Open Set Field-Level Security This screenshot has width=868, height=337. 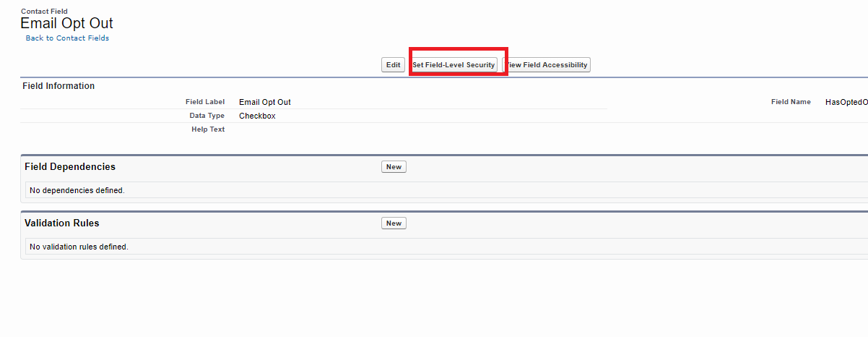click(453, 65)
